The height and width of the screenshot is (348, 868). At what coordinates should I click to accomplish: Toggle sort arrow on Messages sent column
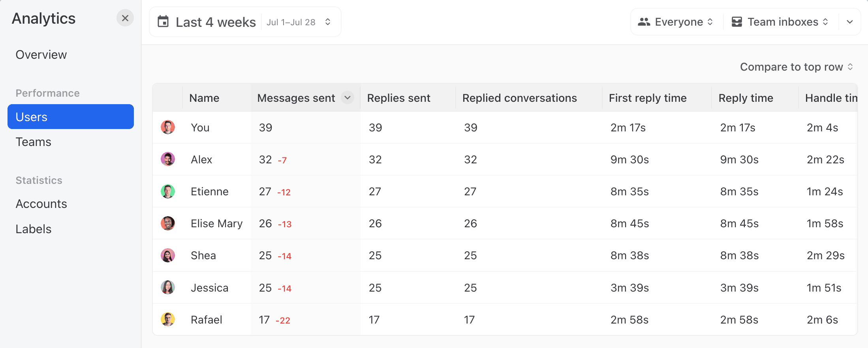(348, 97)
